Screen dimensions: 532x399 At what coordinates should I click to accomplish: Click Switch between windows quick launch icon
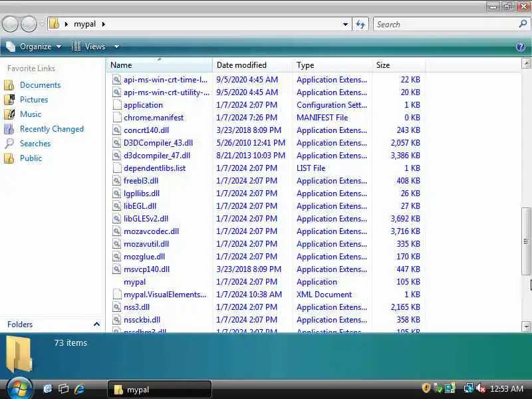[63, 389]
